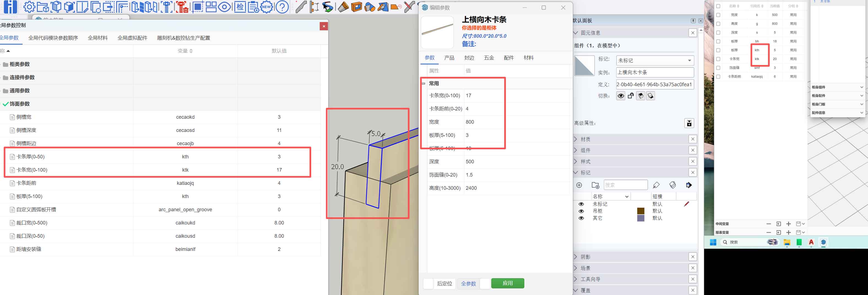Click the green 应用 button
The width and height of the screenshot is (868, 295).
508,283
